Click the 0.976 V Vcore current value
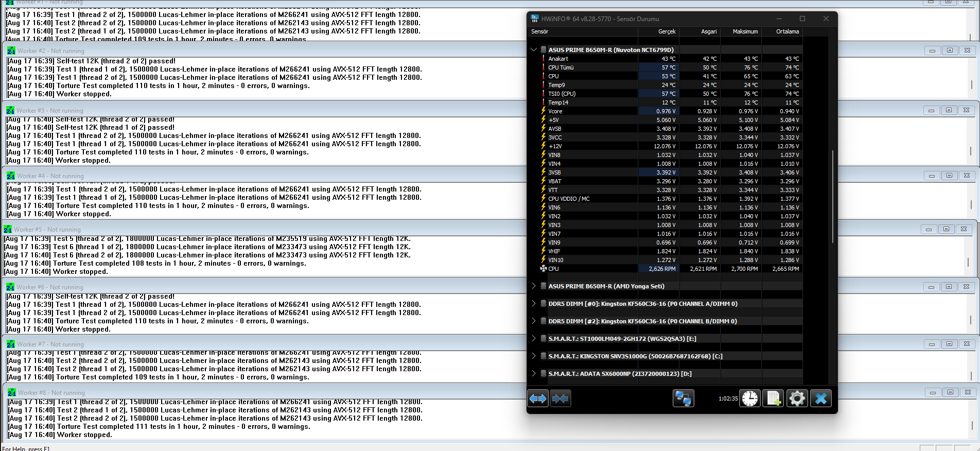The width and height of the screenshot is (980, 451). [666, 111]
